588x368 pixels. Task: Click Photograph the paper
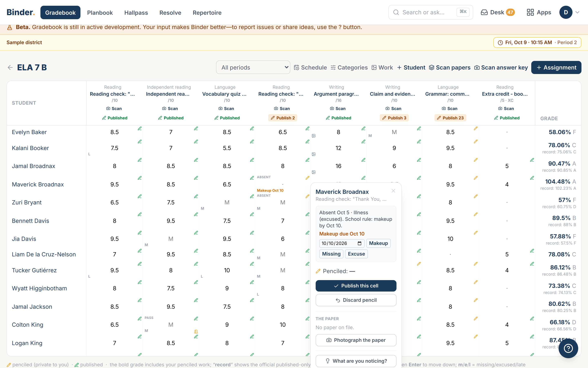click(x=356, y=340)
